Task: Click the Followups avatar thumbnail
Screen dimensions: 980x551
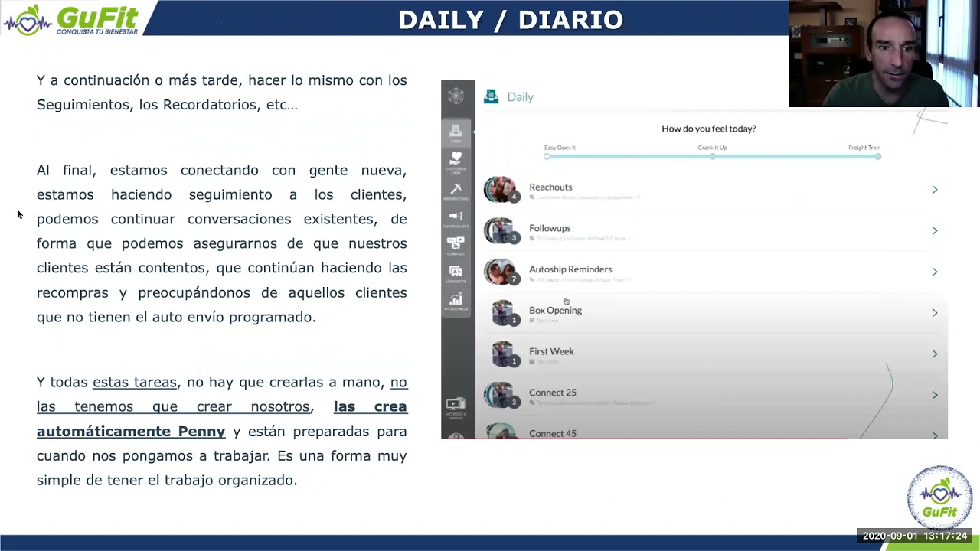Action: click(501, 230)
